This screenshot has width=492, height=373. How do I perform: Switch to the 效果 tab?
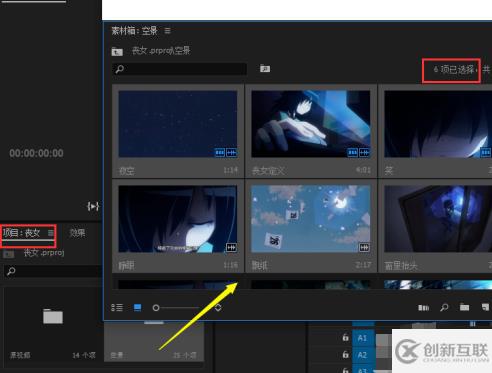(77, 233)
